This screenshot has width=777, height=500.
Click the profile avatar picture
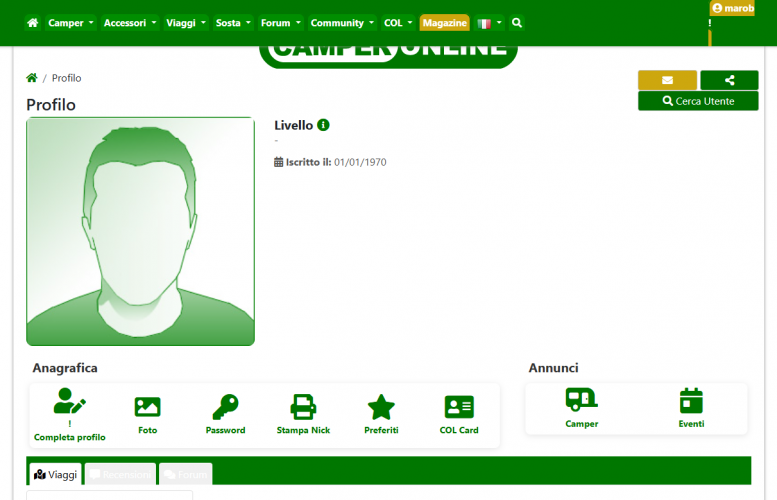click(140, 231)
